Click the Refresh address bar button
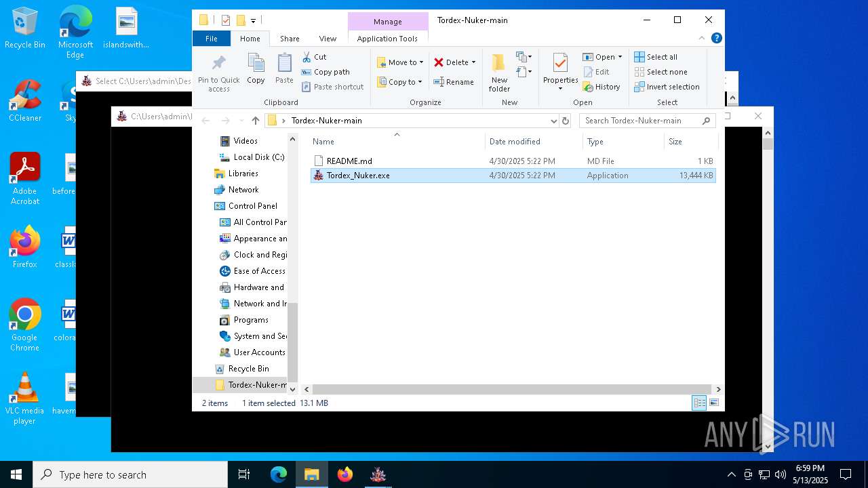 coord(566,121)
